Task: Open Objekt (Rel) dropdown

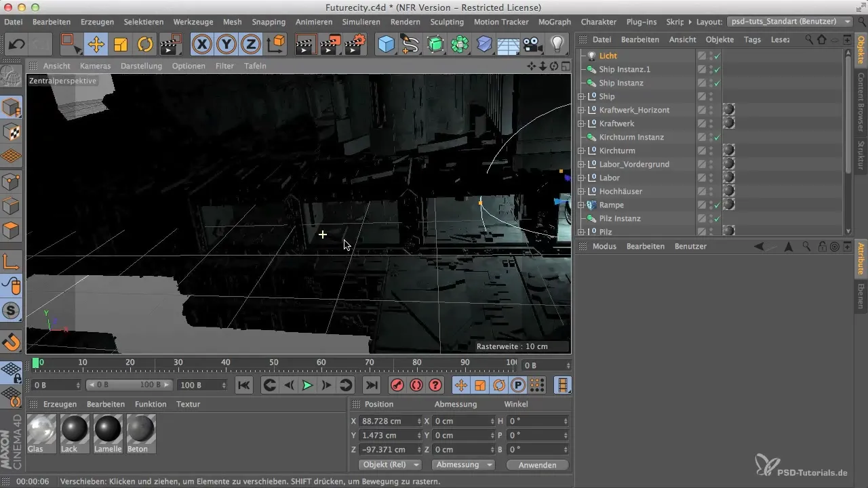Action: pyautogui.click(x=389, y=465)
